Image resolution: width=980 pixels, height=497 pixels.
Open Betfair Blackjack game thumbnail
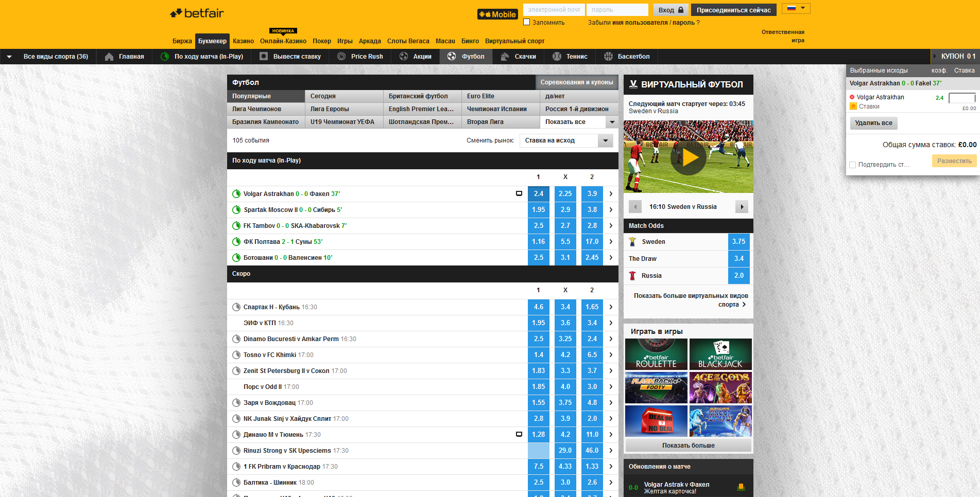pos(720,354)
